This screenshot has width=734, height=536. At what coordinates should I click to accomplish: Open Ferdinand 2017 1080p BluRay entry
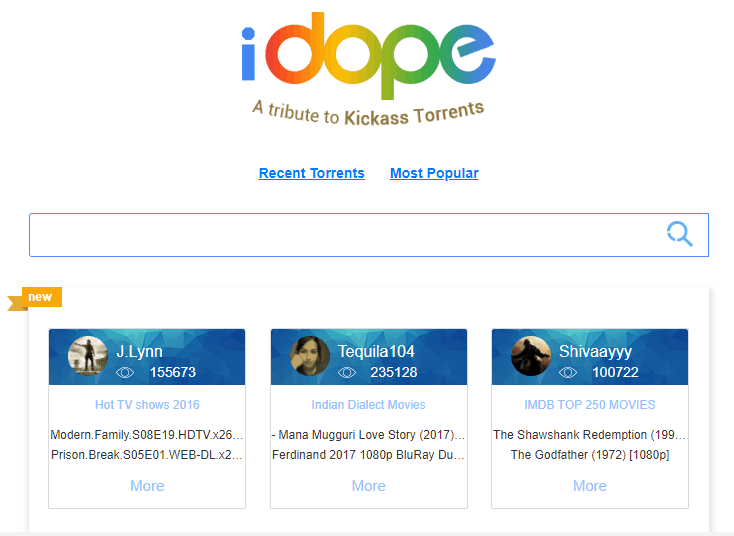368,455
